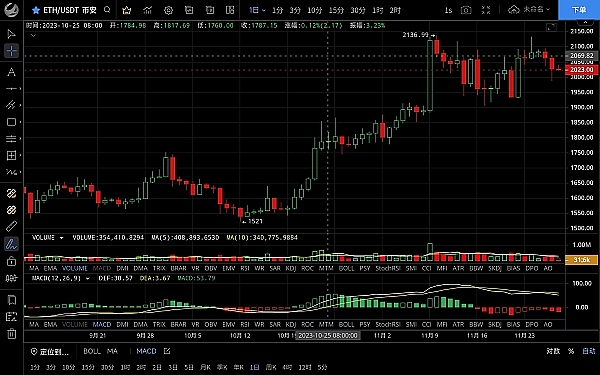Select KDJ tab in MACD pane

pyautogui.click(x=291, y=324)
